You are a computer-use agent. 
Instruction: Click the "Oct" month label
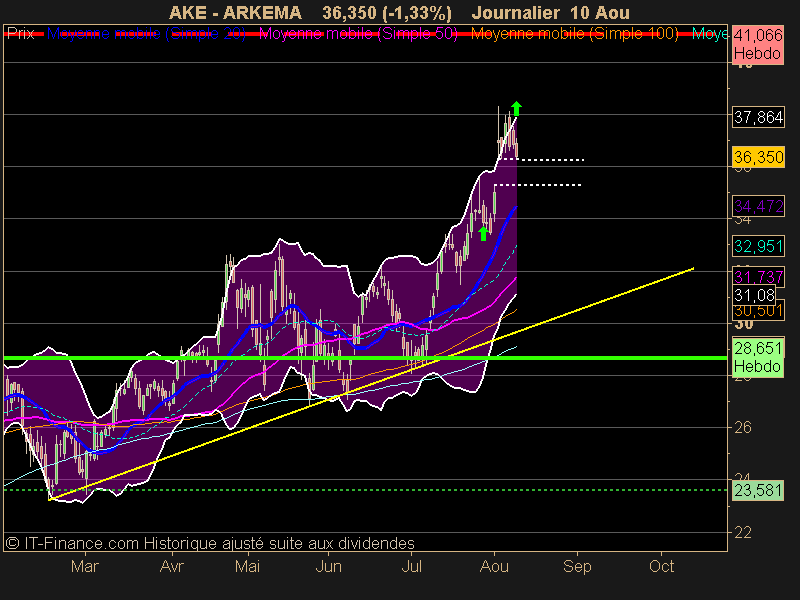(x=661, y=566)
